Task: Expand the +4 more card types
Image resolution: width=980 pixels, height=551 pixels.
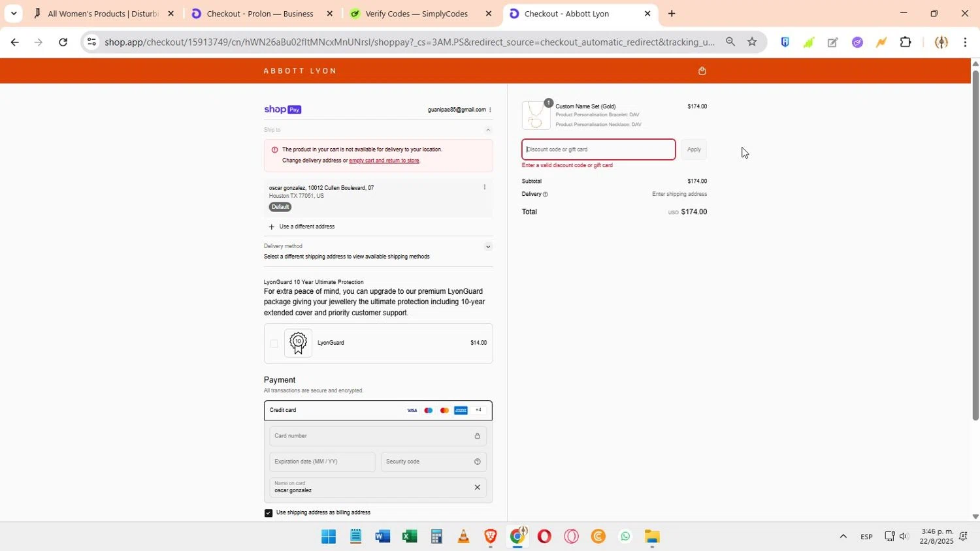Action: [x=478, y=410]
